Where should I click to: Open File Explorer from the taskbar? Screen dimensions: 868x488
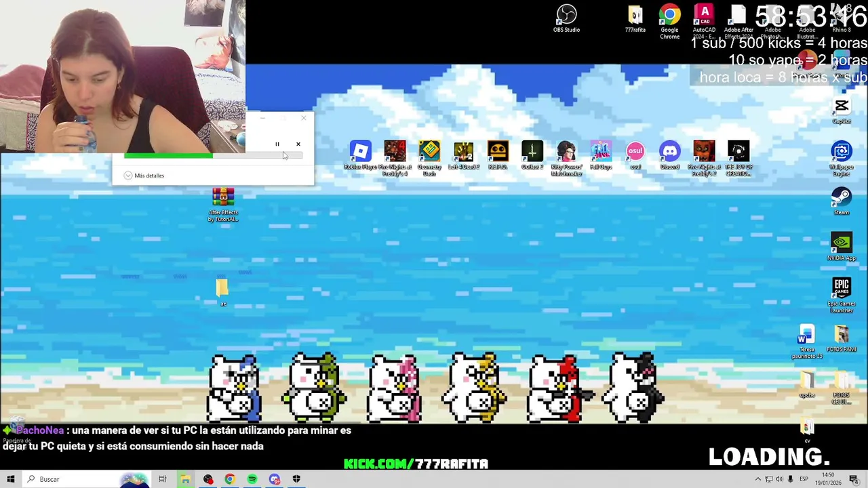click(184, 479)
